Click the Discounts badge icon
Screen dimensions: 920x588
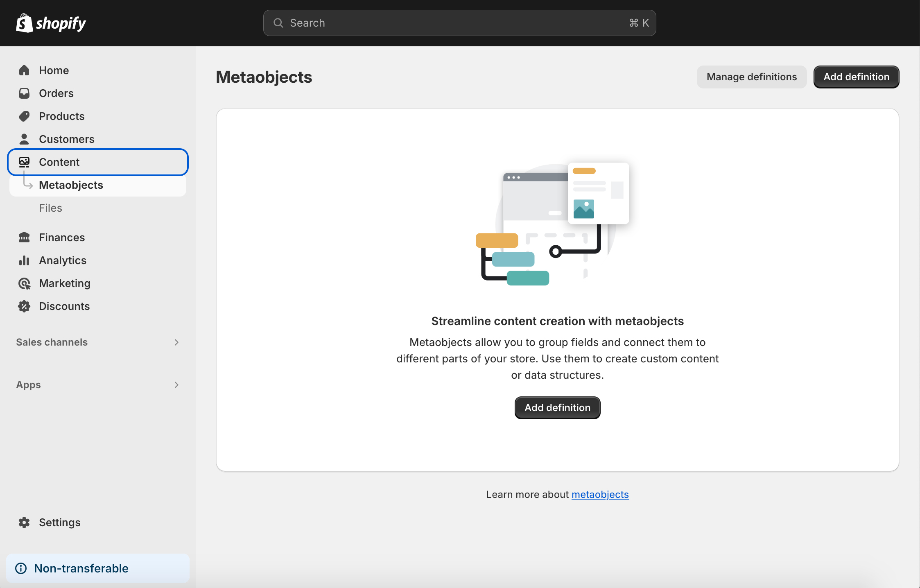24,306
